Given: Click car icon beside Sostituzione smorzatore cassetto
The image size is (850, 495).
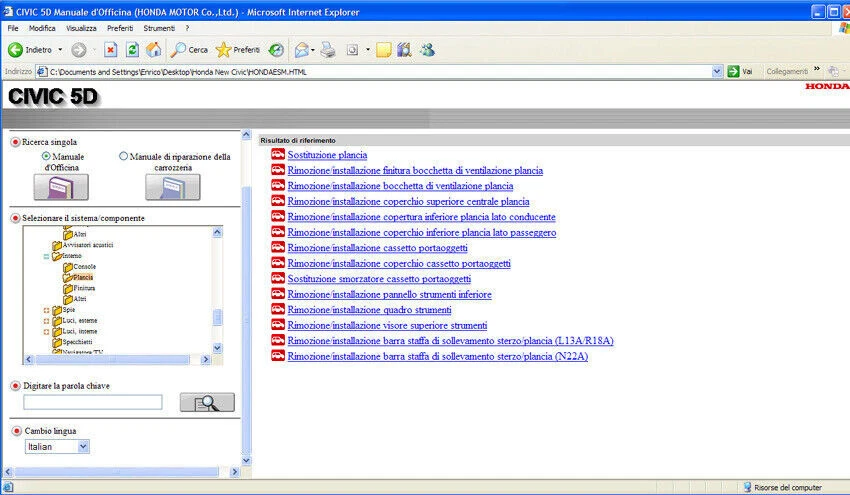Looking at the screenshot, I should [x=278, y=278].
